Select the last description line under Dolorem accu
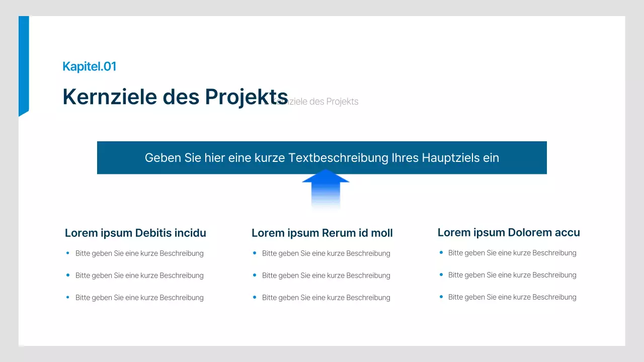Viewport: 644px width, 362px height. (x=512, y=297)
